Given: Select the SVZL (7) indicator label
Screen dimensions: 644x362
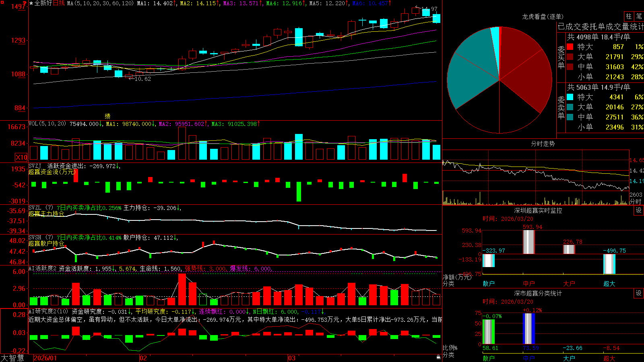Looking at the screenshot, I should pos(41,208).
